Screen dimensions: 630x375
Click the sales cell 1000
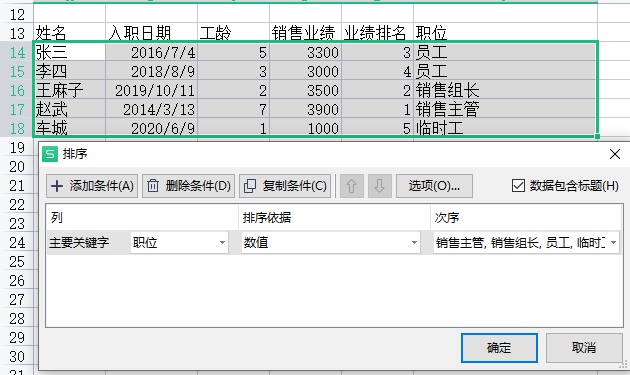point(305,128)
